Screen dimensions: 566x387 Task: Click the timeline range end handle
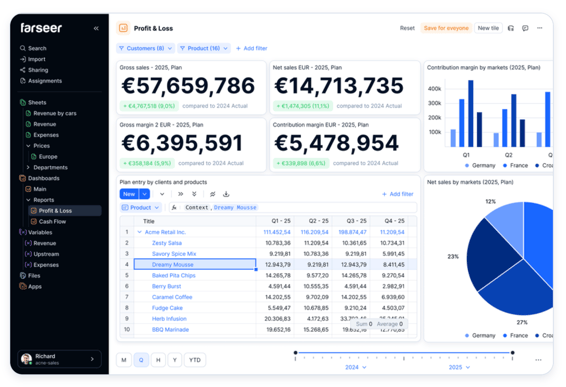[x=512, y=352]
